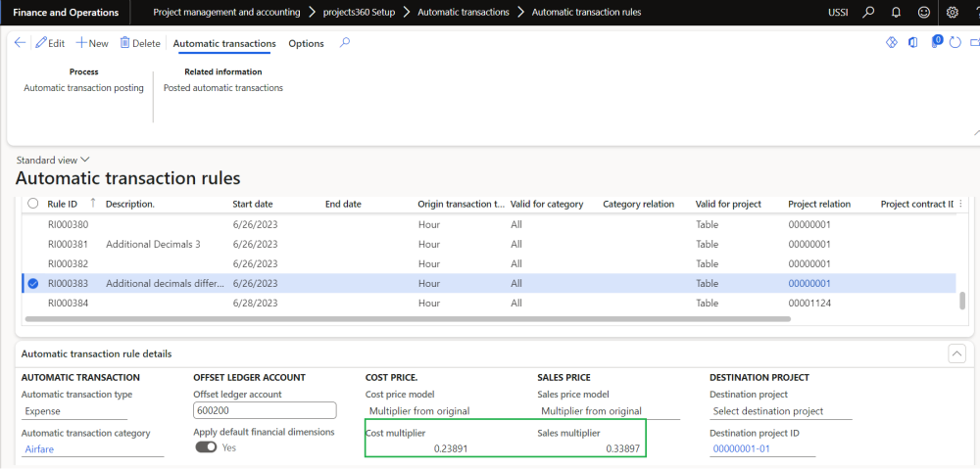Open feedback with the smiley face icon

(923, 13)
